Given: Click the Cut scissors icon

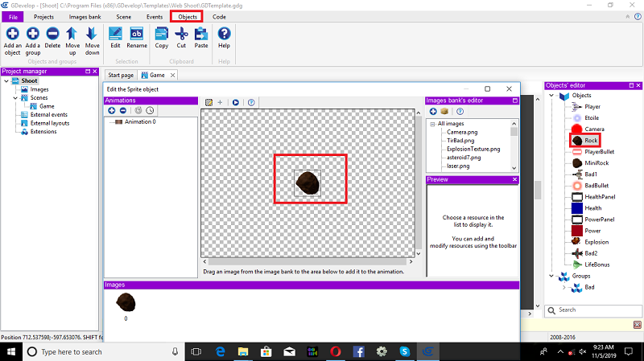Looking at the screenshot, I should click(181, 33).
